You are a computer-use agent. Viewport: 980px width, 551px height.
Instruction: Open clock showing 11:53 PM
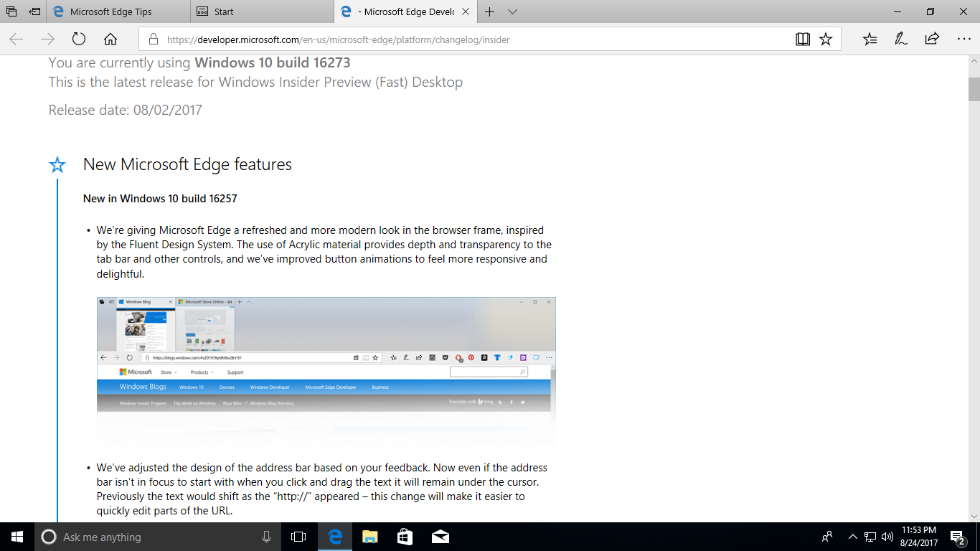tap(919, 537)
